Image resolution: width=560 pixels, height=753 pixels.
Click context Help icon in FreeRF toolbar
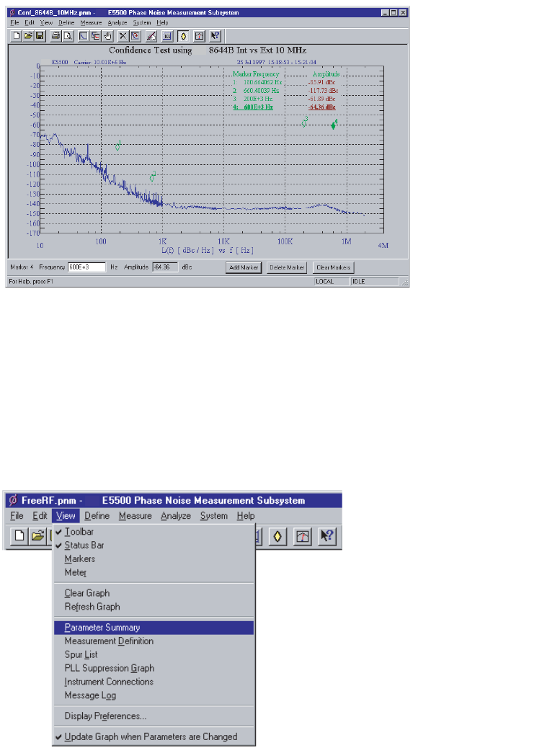point(327,536)
